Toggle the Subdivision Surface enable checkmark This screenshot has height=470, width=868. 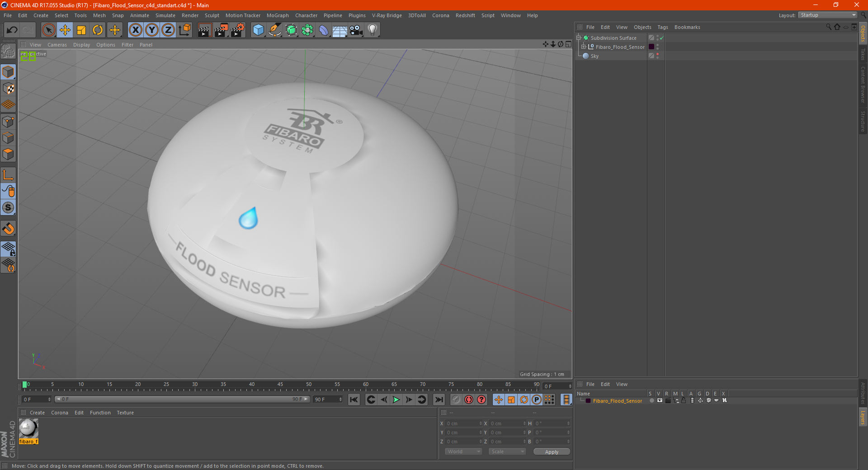point(661,38)
